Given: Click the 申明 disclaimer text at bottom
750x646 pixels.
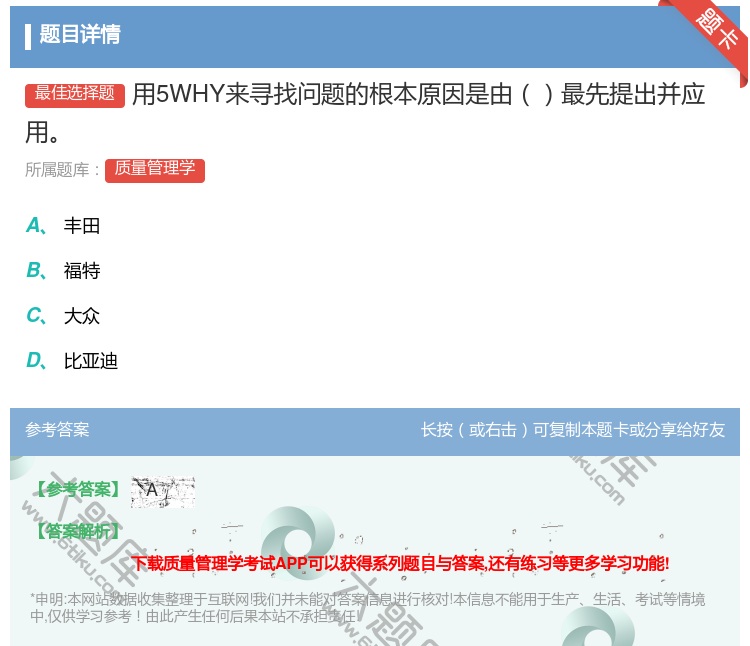Looking at the screenshot, I should pyautogui.click(x=367, y=607).
